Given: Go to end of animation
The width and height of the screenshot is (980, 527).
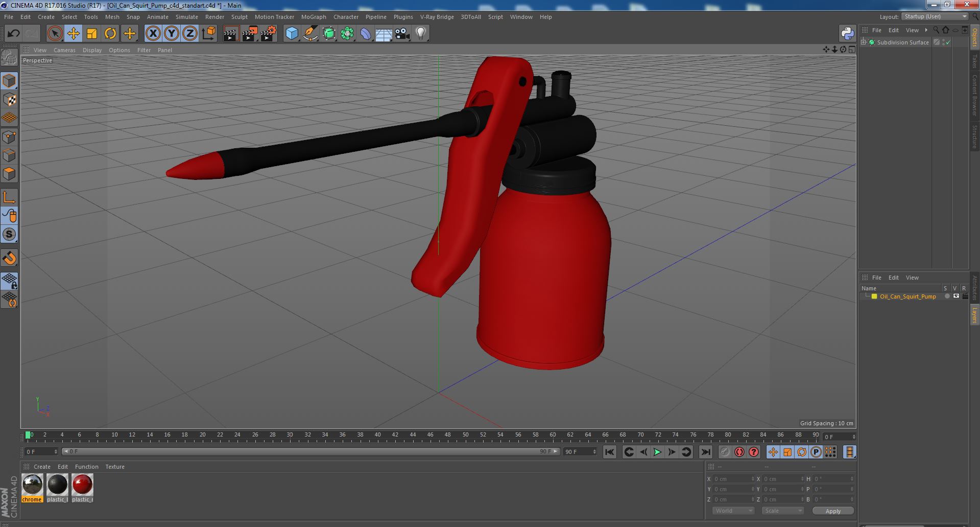Looking at the screenshot, I should coord(706,452).
